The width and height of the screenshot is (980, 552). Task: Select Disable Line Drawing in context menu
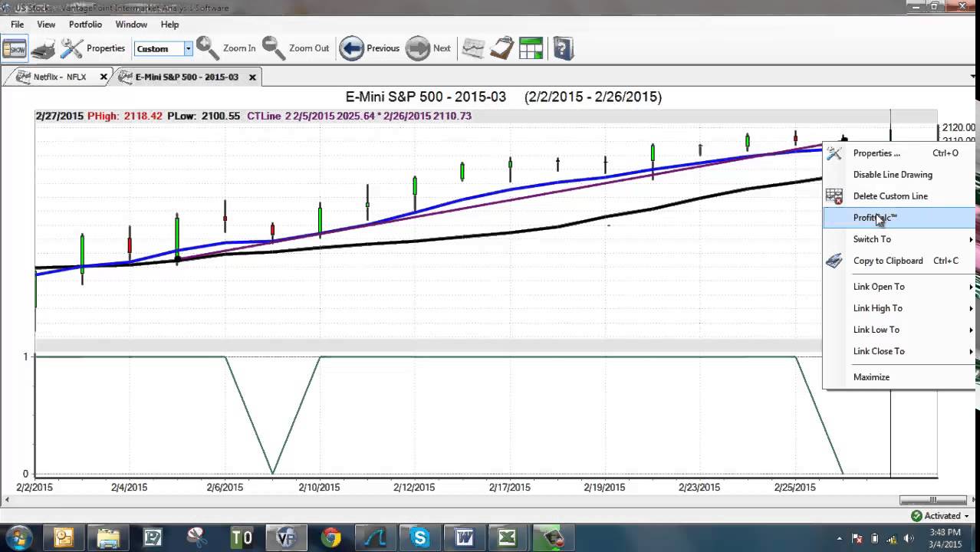(899, 175)
